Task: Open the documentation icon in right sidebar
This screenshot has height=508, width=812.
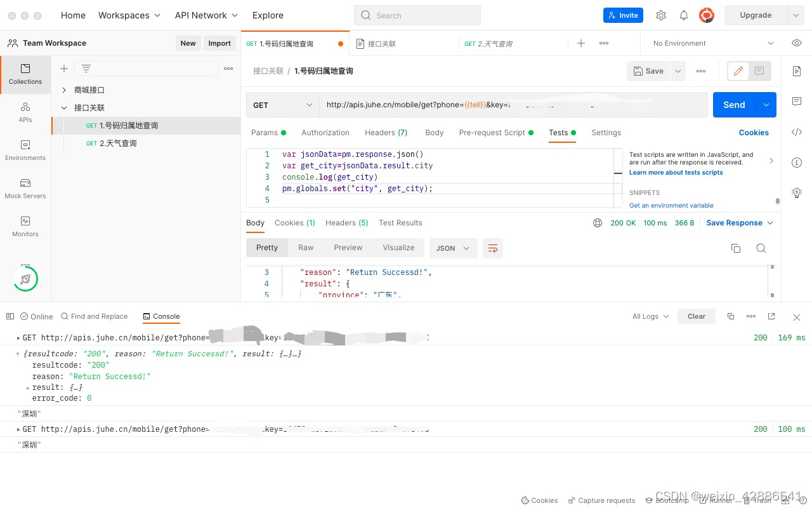Action: click(797, 71)
